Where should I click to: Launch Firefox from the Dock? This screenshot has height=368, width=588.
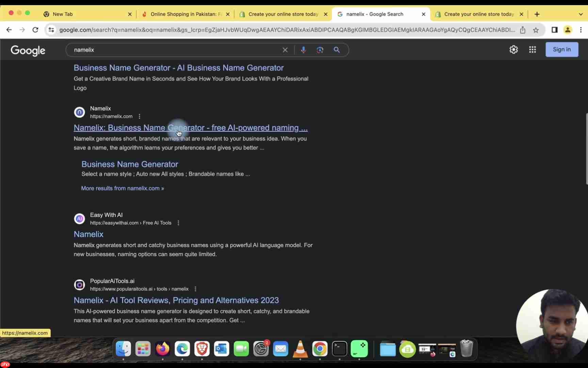[163, 349]
